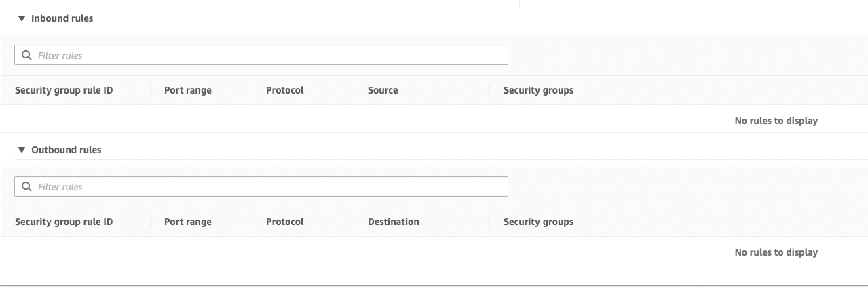868x301 pixels.
Task: Sort outbound rules by Port range
Action: (x=188, y=222)
